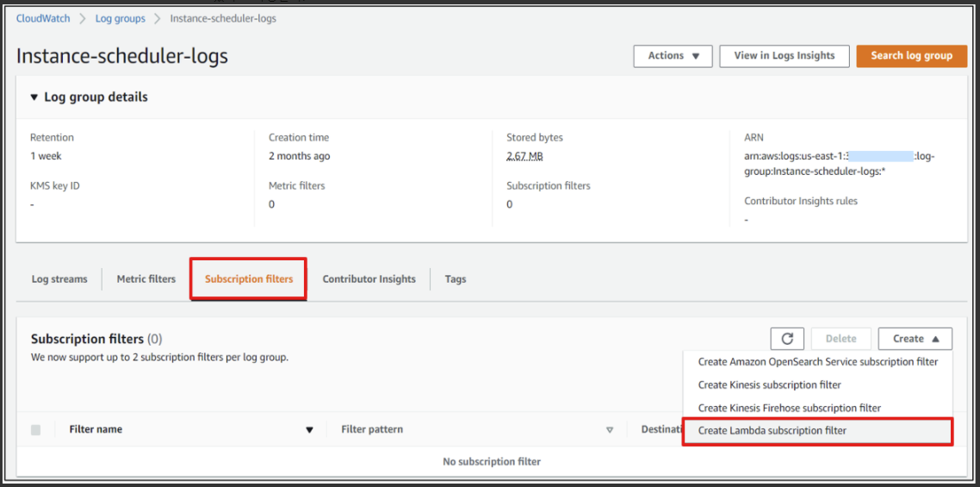Refresh the subscription filters list
This screenshot has width=980, height=487.
point(787,339)
